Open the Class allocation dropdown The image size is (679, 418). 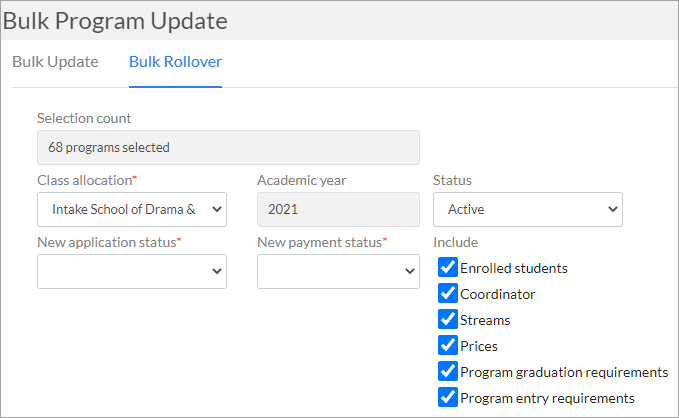pyautogui.click(x=132, y=210)
